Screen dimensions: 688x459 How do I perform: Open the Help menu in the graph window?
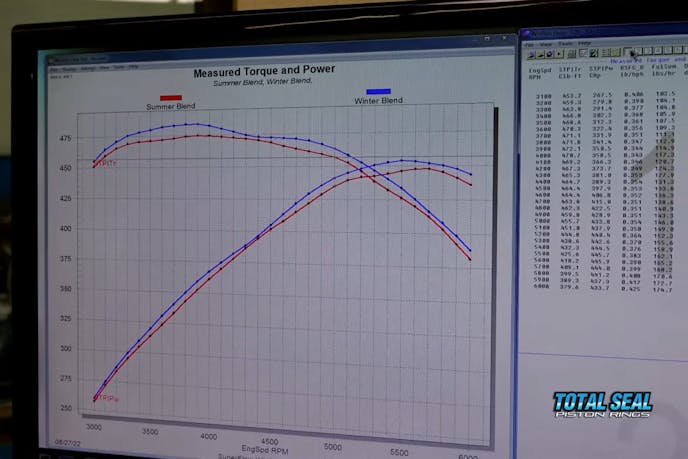click(x=133, y=68)
